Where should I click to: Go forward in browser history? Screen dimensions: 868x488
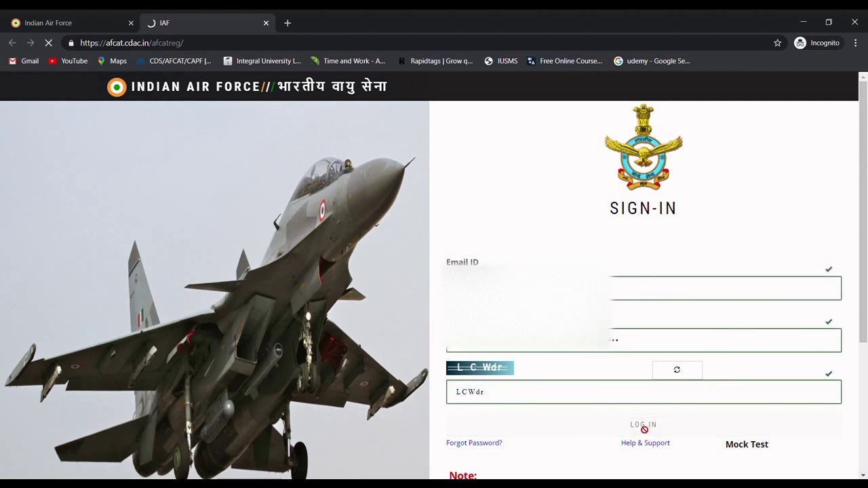click(x=31, y=43)
